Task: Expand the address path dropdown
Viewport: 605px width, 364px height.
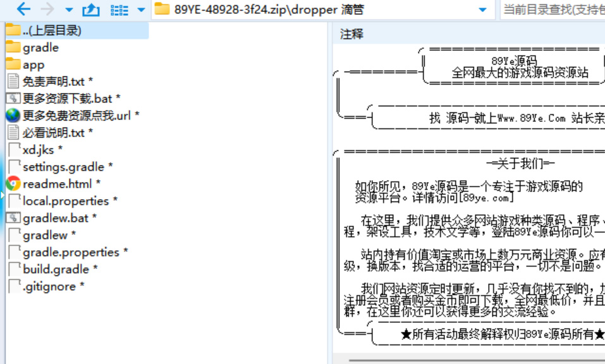Action: point(483,10)
